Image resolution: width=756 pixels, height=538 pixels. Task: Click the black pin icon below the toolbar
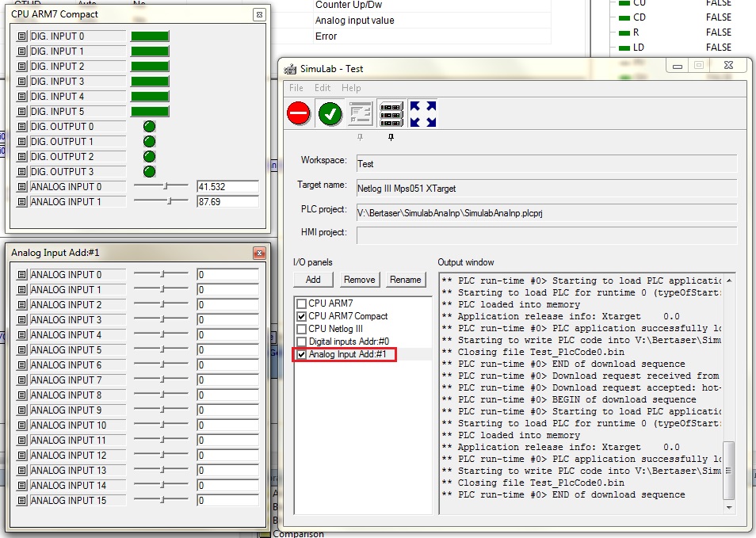tap(391, 138)
